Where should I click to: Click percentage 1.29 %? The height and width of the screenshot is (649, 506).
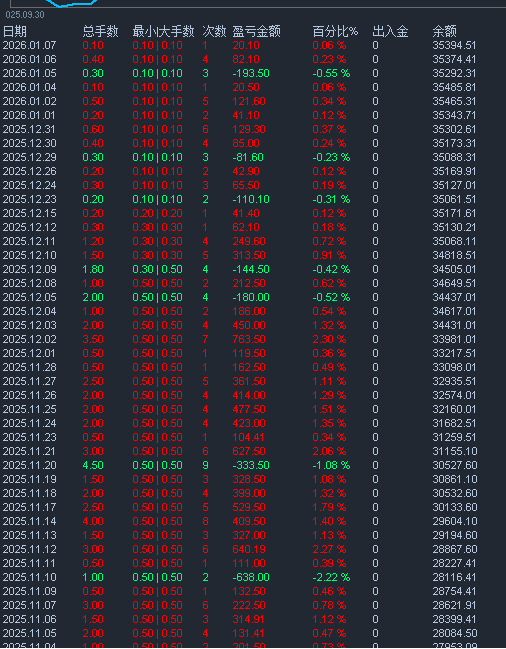coord(329,395)
